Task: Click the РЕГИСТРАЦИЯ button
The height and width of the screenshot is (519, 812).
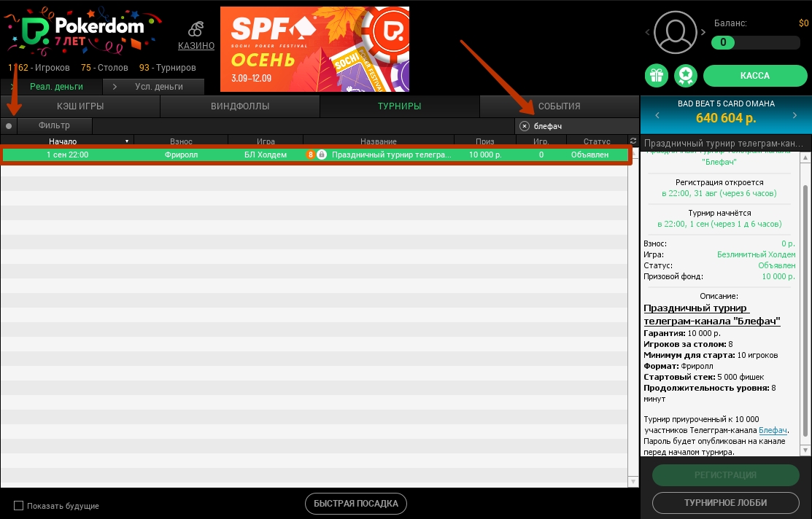Action: 725,475
